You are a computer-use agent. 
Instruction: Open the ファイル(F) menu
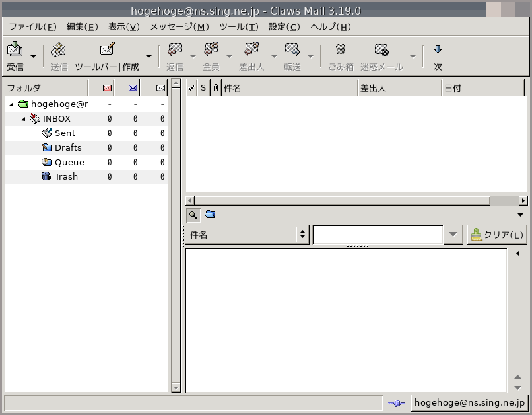pos(32,27)
